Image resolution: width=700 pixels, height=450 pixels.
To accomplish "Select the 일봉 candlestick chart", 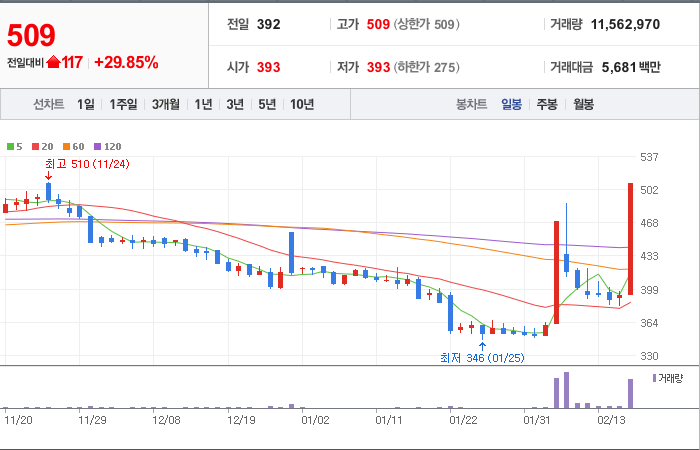I will tap(511, 104).
